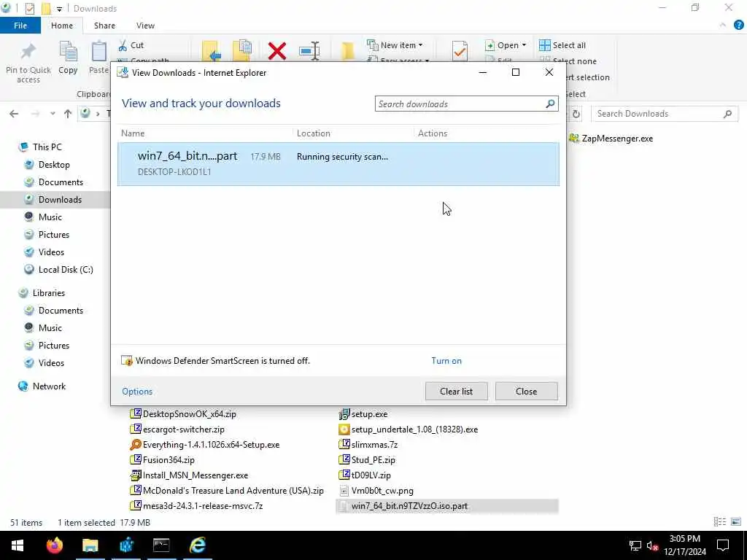Click the New folder icon in ribbon

point(348,52)
